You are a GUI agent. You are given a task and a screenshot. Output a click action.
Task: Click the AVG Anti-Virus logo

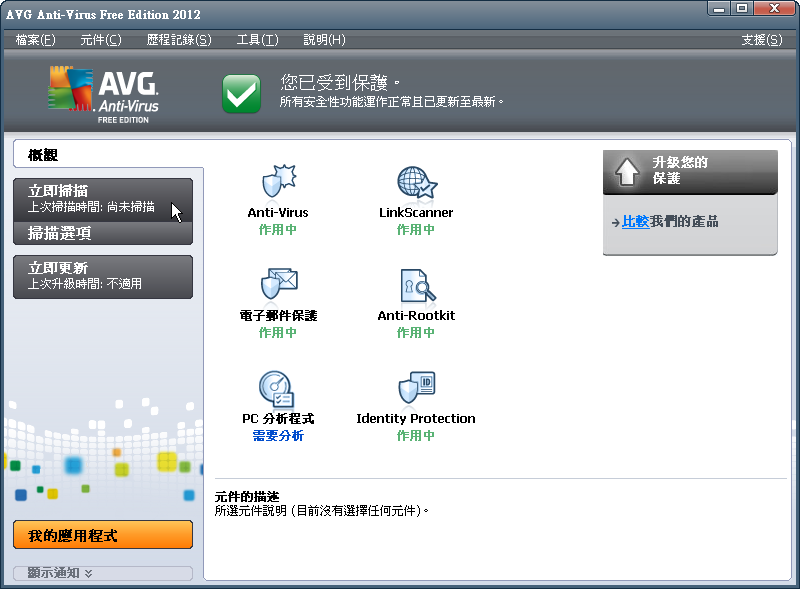coord(104,94)
